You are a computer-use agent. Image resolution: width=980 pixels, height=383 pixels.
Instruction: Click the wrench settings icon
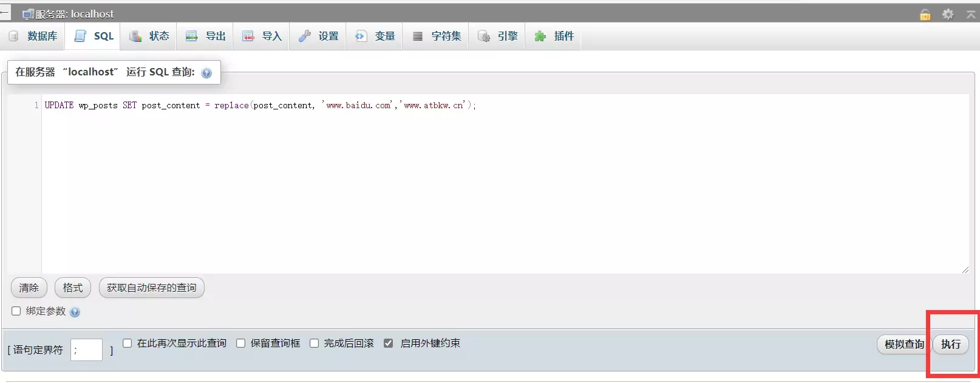pyautogui.click(x=305, y=36)
